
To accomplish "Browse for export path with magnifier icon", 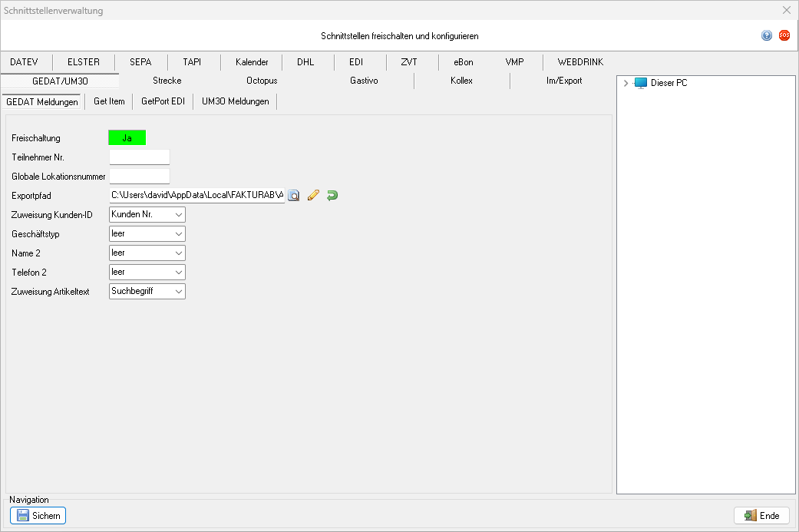I will pyautogui.click(x=293, y=196).
